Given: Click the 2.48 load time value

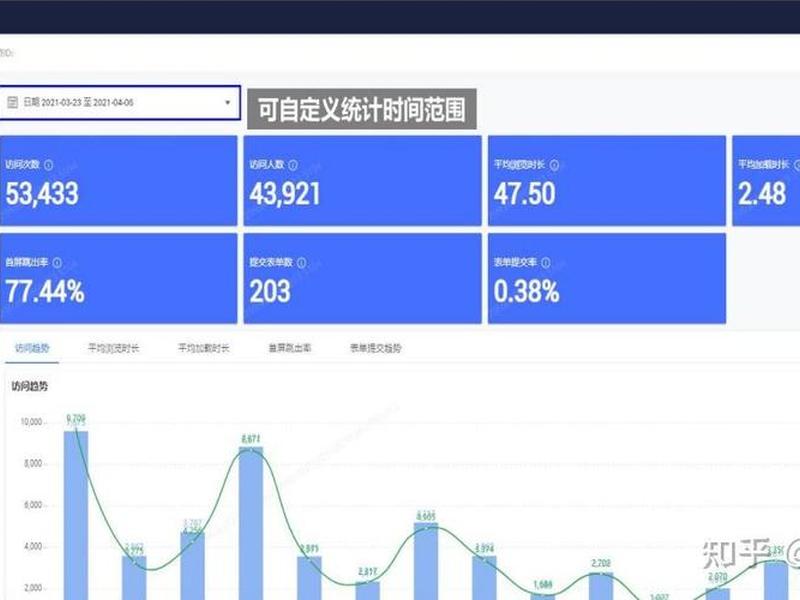Looking at the screenshot, I should 762,194.
